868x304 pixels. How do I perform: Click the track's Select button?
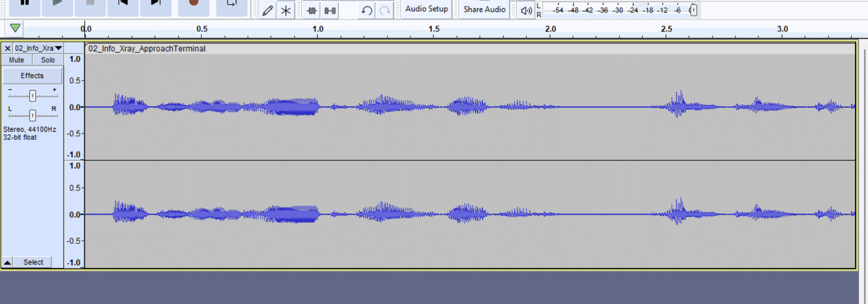[33, 262]
